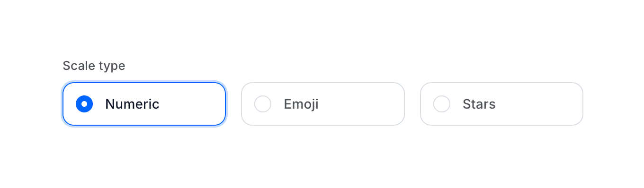644x188 pixels.
Task: Click the selected Numeric radio button
Action: pyautogui.click(x=84, y=104)
